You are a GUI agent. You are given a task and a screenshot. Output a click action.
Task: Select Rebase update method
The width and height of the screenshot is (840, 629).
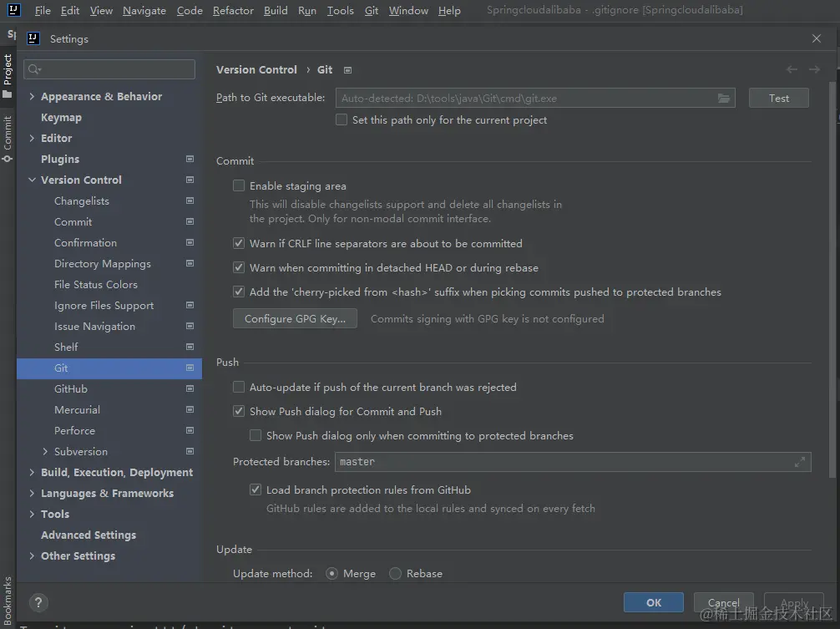pos(395,574)
